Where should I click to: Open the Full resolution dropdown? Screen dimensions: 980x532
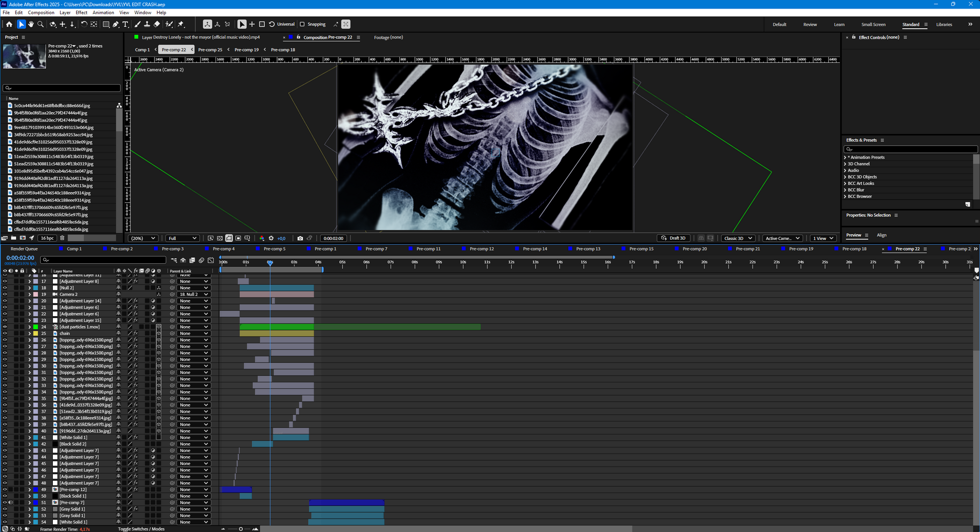[x=182, y=238]
